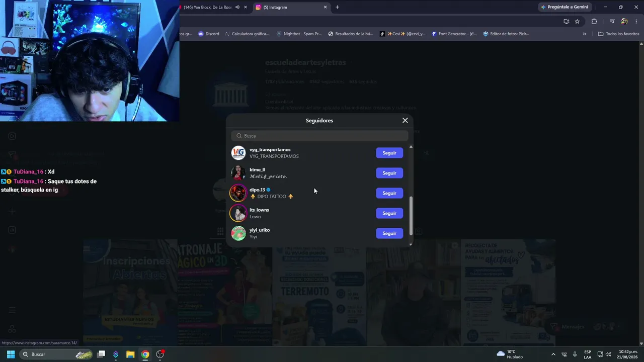Expand the hidden bookmarks chevron
The width and height of the screenshot is (644, 362).
pos(585,34)
